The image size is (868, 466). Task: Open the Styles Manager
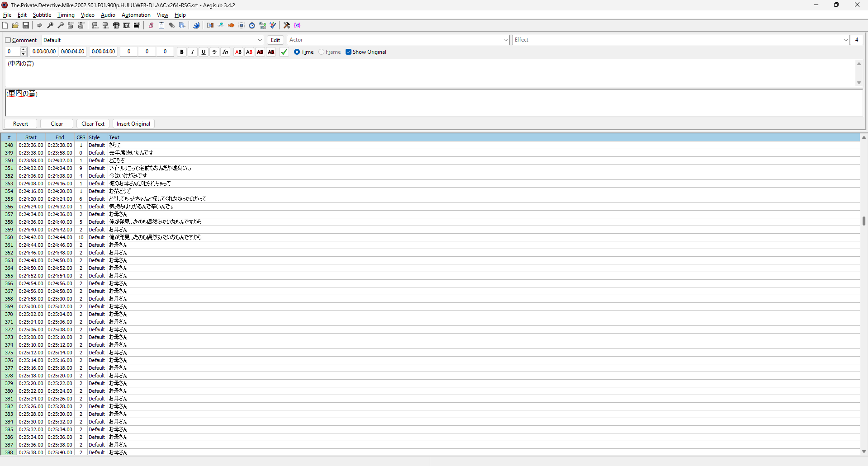click(151, 25)
